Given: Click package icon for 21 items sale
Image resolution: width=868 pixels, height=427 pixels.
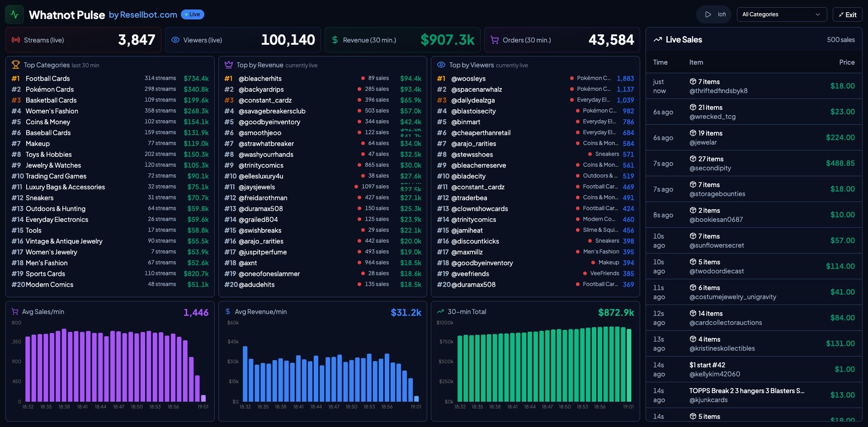Looking at the screenshot, I should (693, 107).
